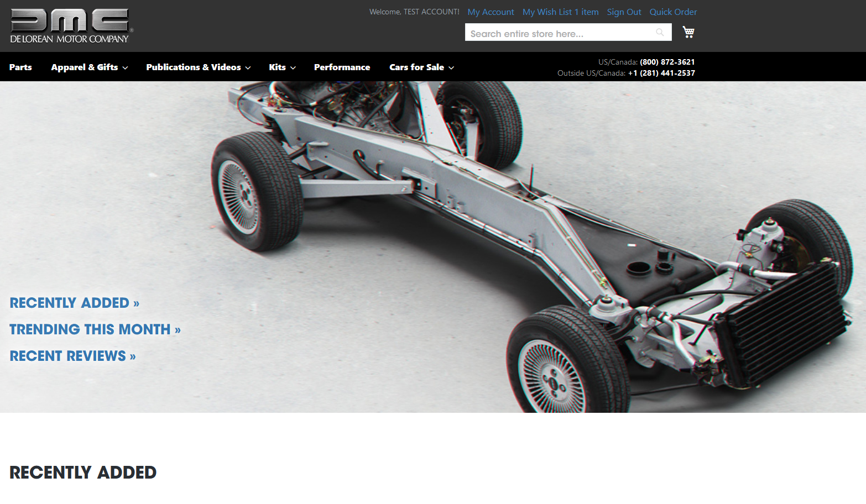The width and height of the screenshot is (866, 504).
Task: Click the US/Canada phone number (800) 872-3621
Action: [667, 62]
